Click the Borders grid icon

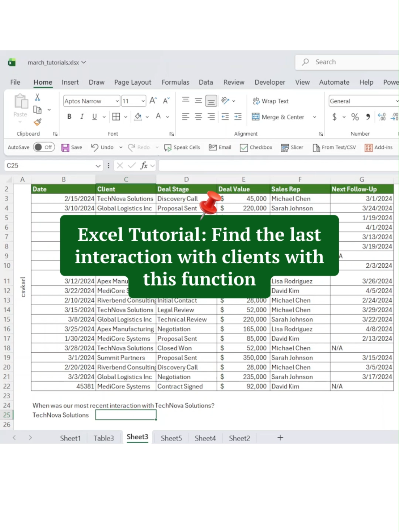[116, 117]
